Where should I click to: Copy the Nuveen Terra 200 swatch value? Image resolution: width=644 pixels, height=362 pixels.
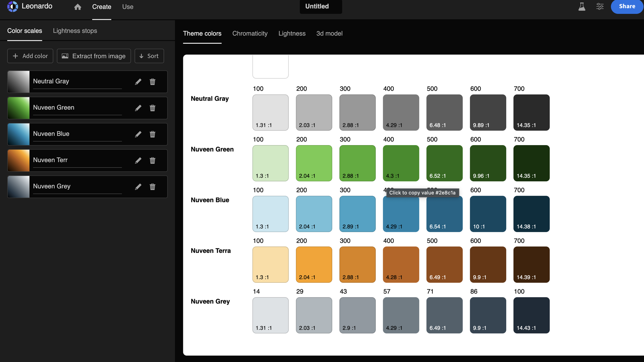(314, 264)
